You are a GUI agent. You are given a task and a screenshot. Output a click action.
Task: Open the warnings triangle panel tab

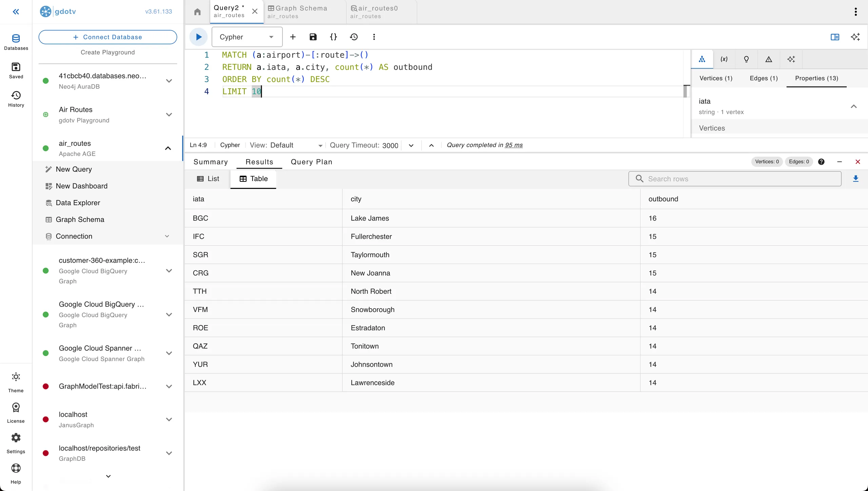click(x=769, y=59)
